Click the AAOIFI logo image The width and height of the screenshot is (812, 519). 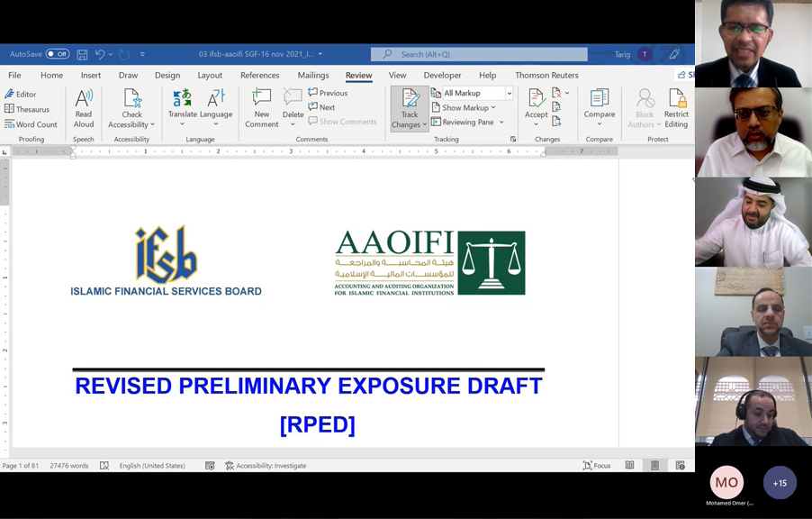pos(429,263)
